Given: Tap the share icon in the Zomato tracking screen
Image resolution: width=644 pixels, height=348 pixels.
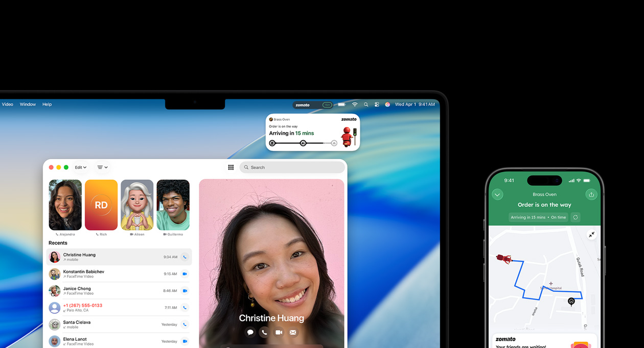Looking at the screenshot, I should pos(591,194).
